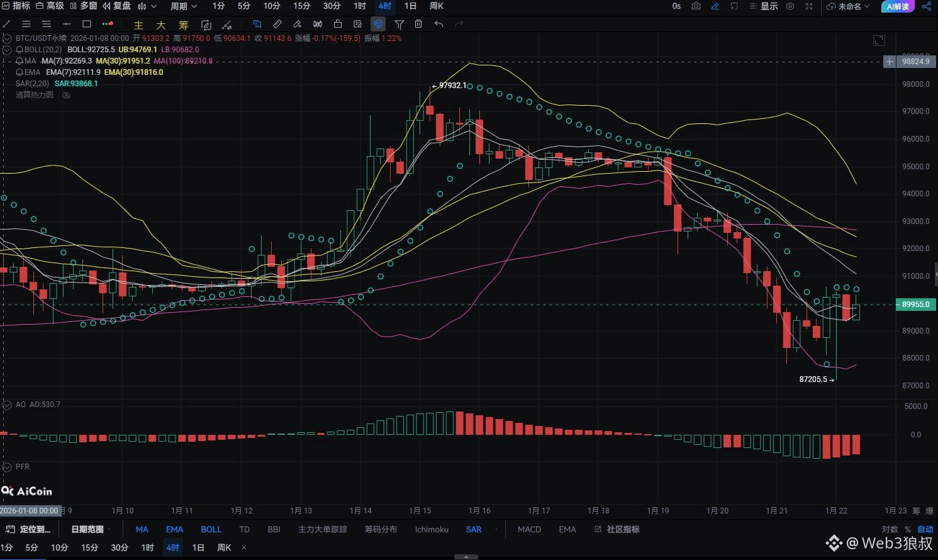Undo the last drawing action
Screen dimensions: 938x560
438,24
